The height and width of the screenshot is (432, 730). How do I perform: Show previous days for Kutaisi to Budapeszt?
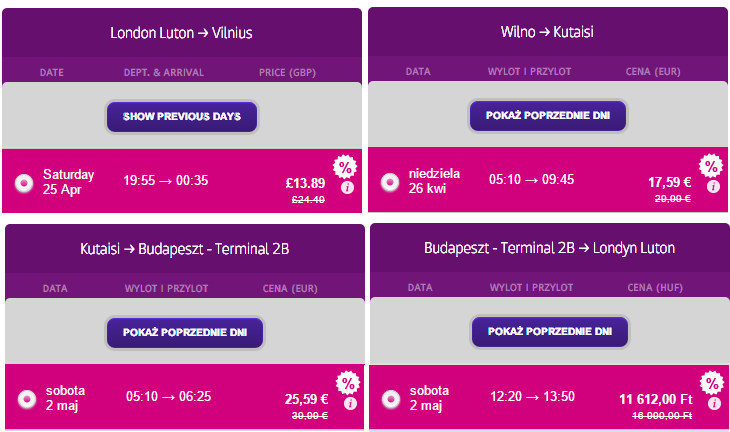click(x=185, y=332)
